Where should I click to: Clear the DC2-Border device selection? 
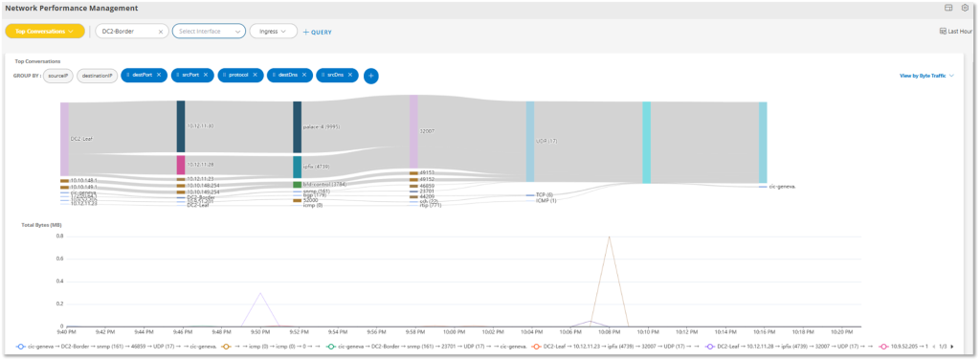click(x=161, y=32)
